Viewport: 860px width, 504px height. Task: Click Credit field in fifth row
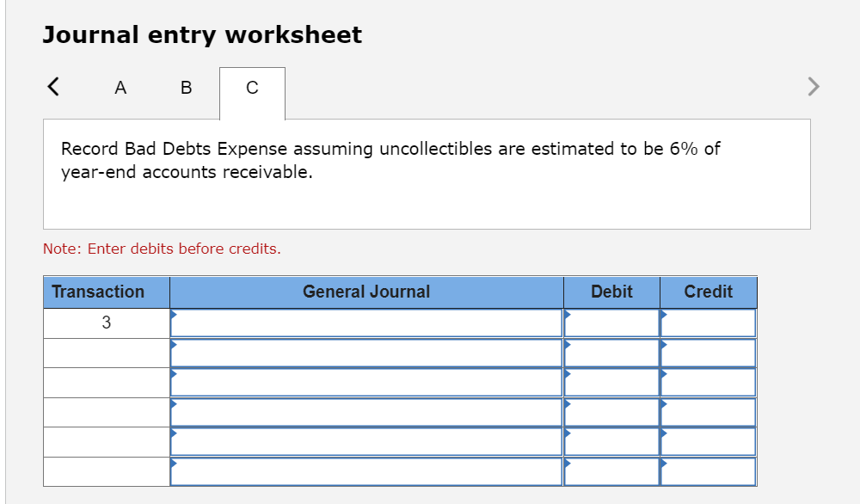(x=709, y=442)
